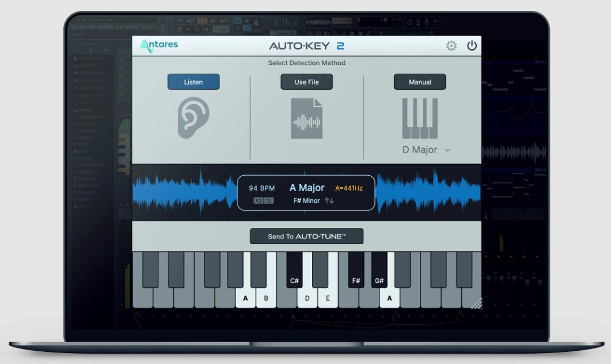
Task: Select the Use File detection method
Action: click(306, 82)
